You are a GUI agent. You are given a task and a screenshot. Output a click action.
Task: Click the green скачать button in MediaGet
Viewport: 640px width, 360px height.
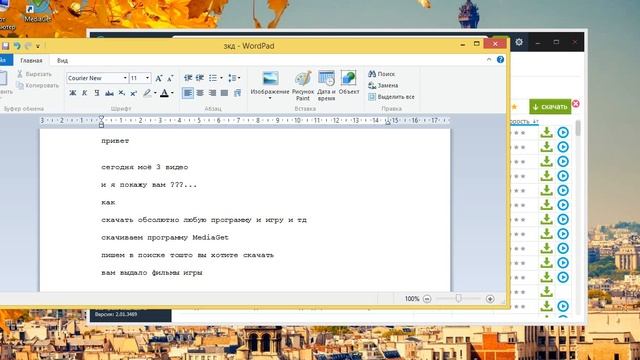coord(550,107)
